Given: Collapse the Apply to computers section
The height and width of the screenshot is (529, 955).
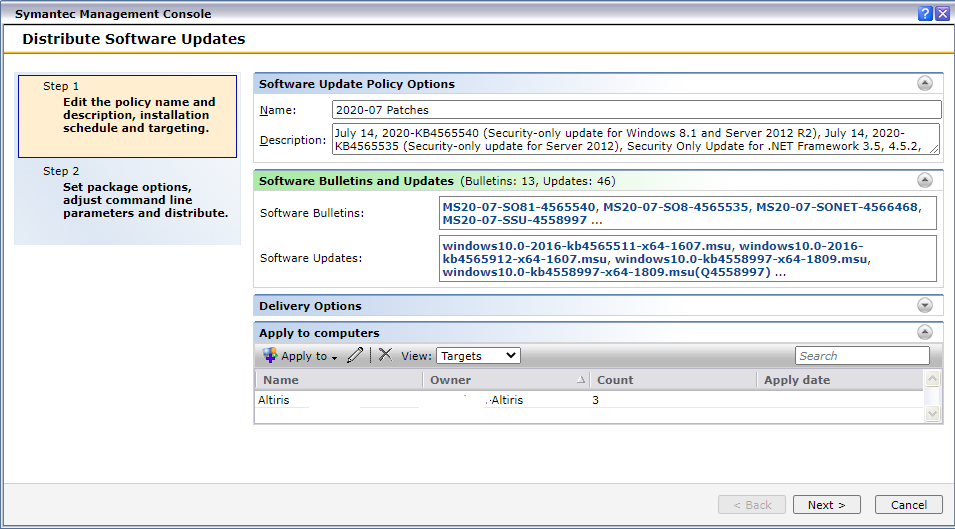Looking at the screenshot, I should pyautogui.click(x=925, y=332).
